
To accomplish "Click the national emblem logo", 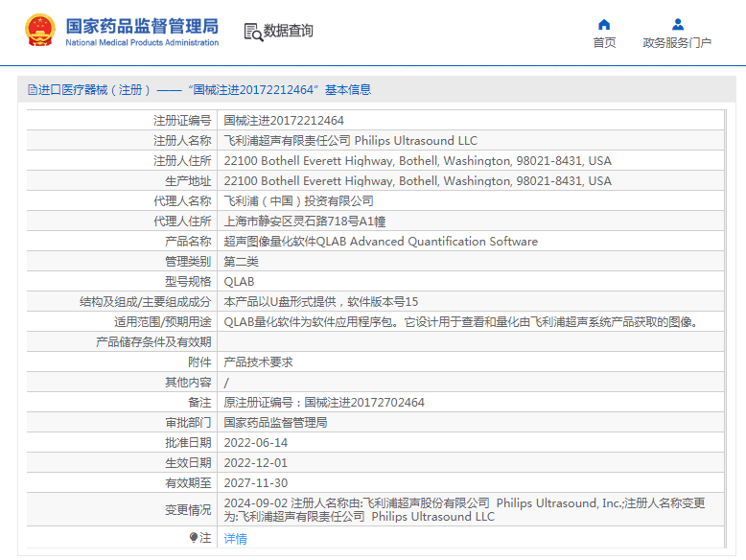I will point(40,30).
